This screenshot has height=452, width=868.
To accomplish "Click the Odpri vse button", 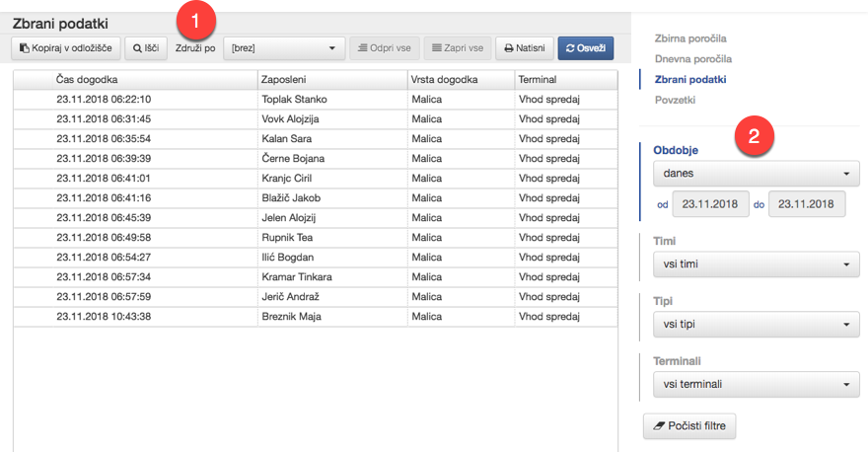I will tap(384, 48).
